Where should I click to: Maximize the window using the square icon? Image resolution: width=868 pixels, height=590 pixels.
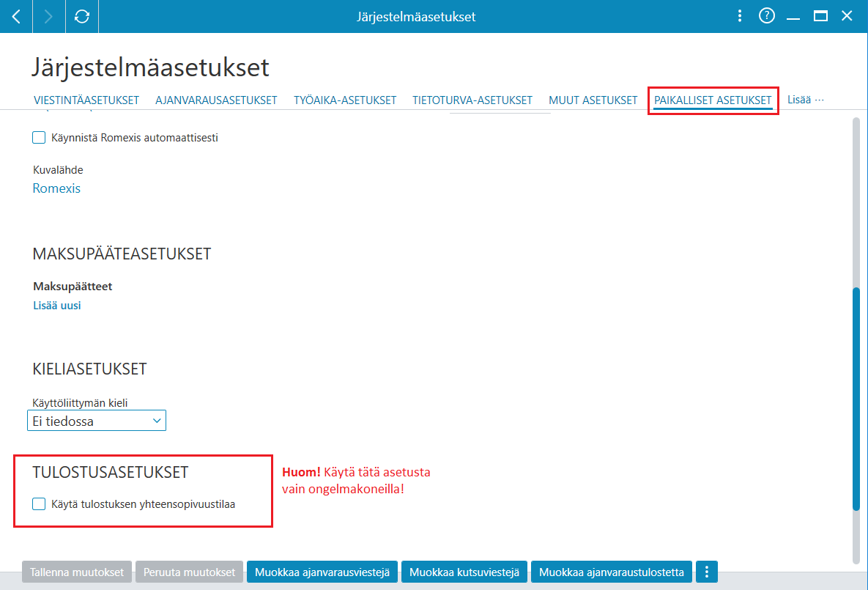point(820,16)
